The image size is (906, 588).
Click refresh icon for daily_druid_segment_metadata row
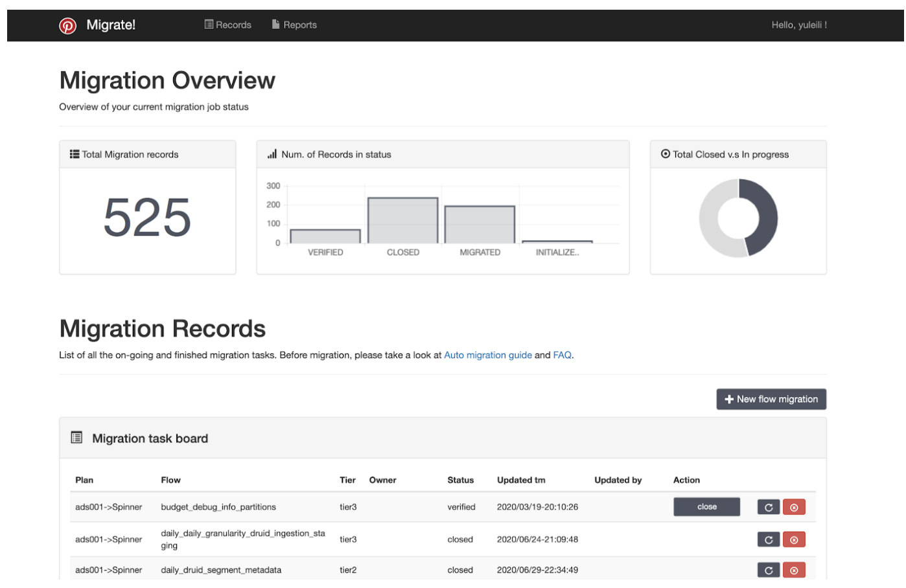click(x=768, y=570)
